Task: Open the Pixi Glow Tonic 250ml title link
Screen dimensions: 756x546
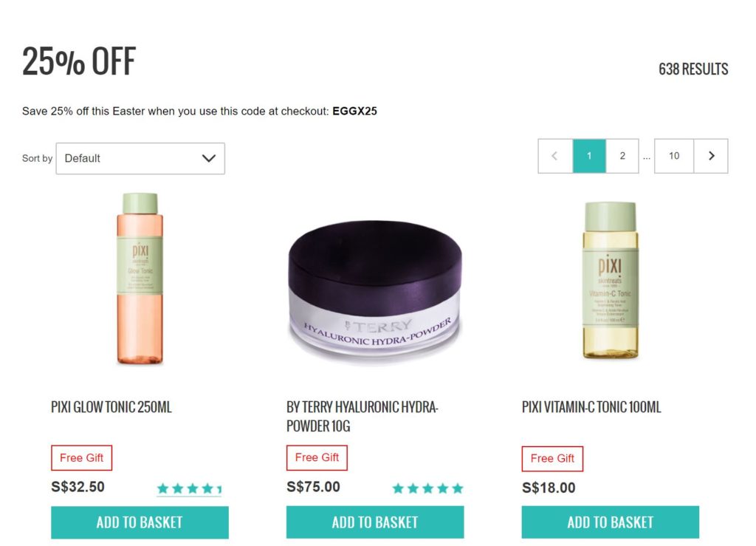Action: tap(111, 407)
